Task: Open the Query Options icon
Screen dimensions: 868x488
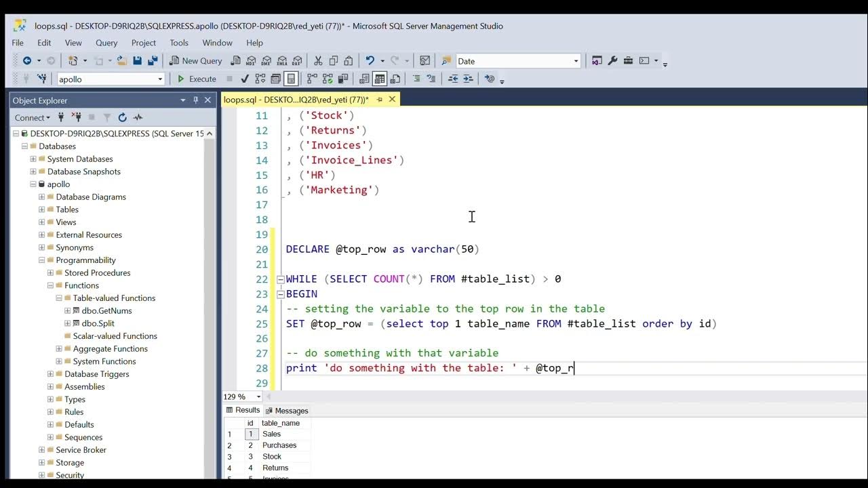Action: coord(275,79)
